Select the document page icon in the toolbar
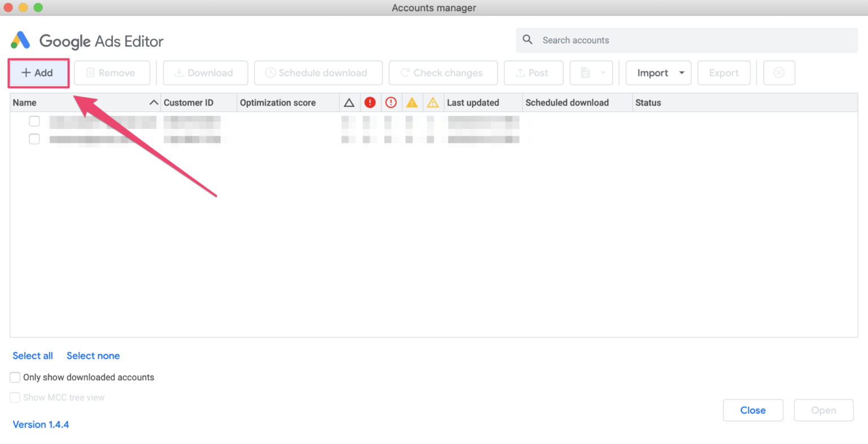Viewport: 868px width, 444px height. tap(586, 72)
